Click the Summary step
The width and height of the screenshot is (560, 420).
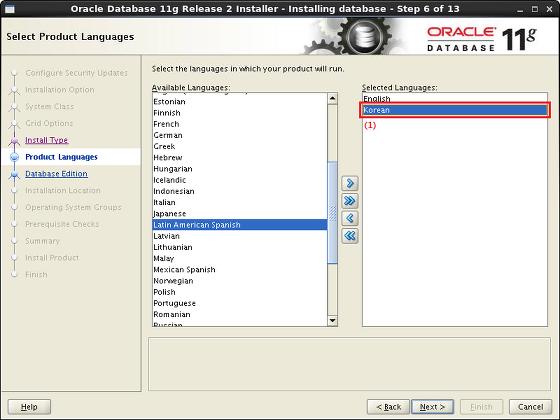click(x=42, y=241)
